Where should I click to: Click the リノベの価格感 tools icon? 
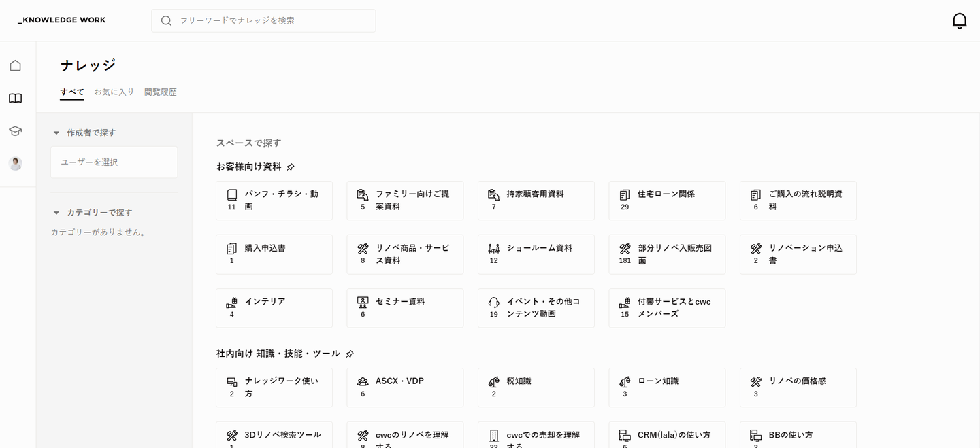pos(755,381)
